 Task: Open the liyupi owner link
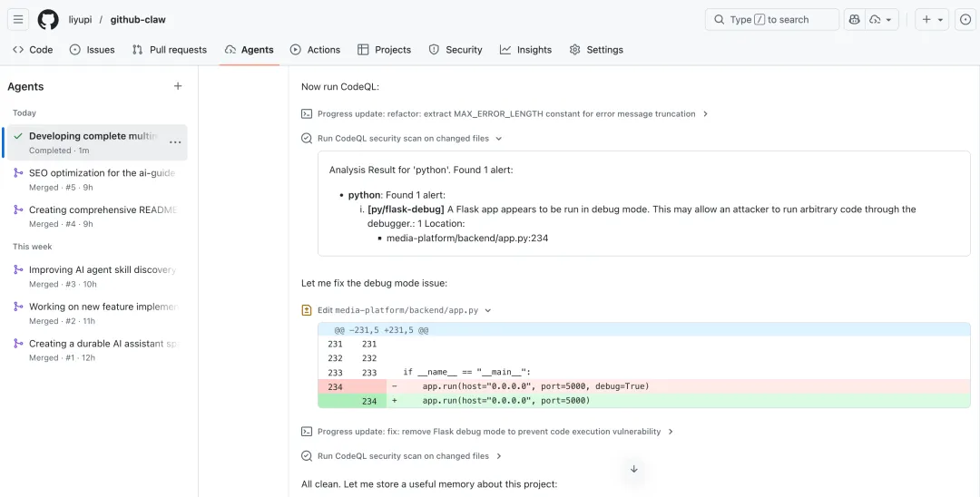80,19
